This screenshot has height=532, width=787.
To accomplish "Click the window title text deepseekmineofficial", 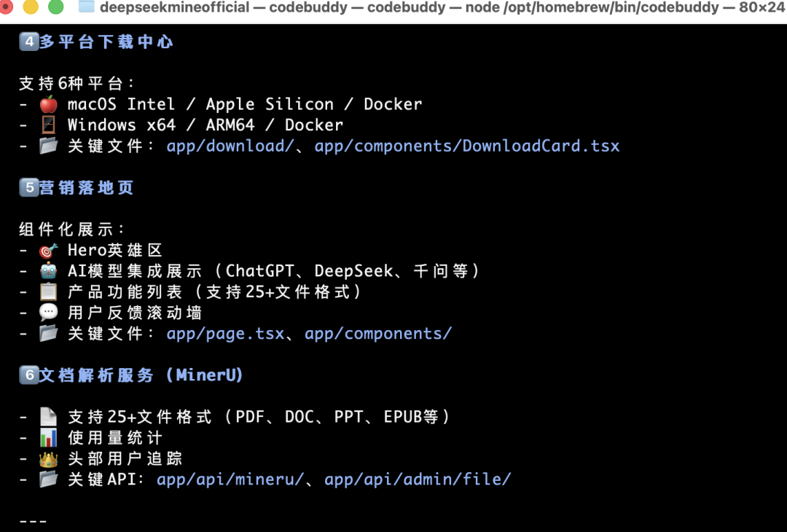I will [174, 7].
